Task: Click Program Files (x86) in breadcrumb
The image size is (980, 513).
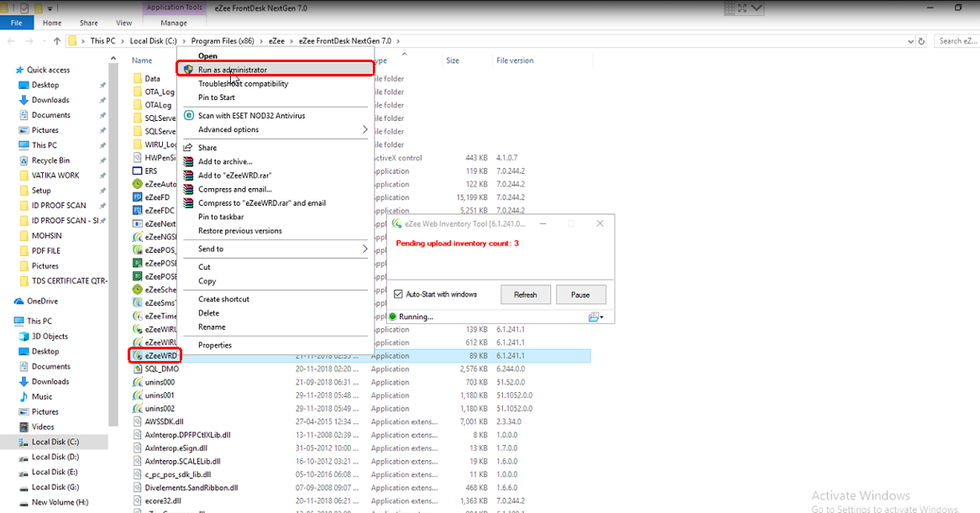Action: pos(223,41)
